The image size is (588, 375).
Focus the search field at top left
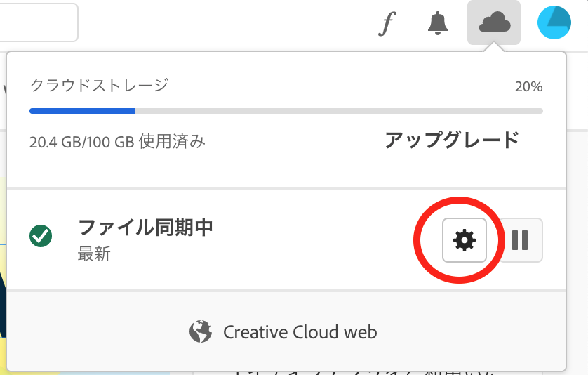37,22
